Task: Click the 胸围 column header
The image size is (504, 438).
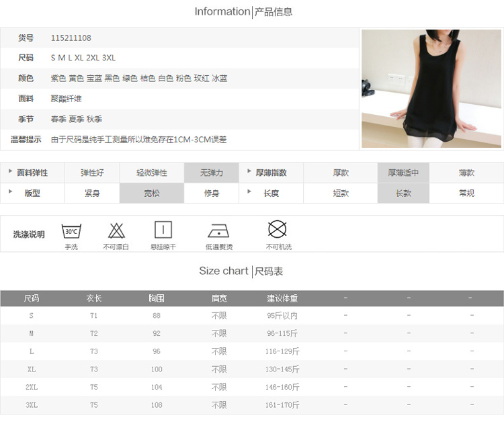Action: (x=157, y=298)
